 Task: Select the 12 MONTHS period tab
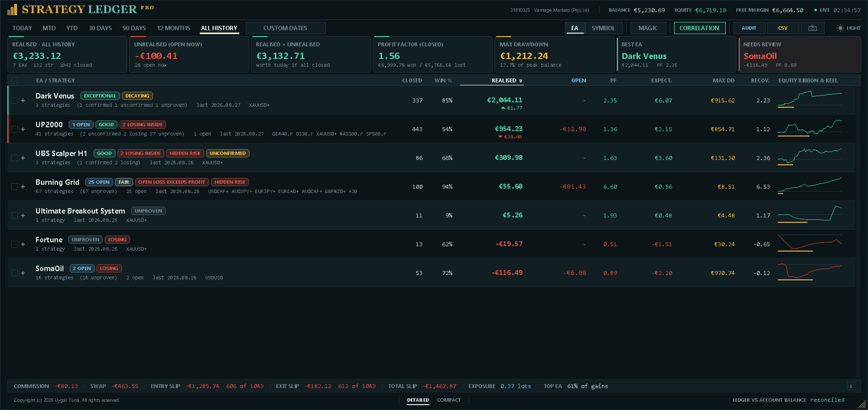[x=174, y=28]
